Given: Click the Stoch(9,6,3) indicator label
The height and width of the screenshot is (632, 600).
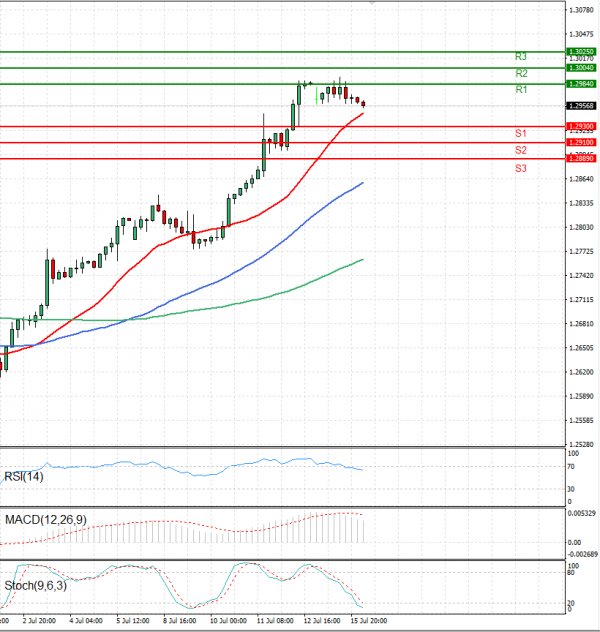Looking at the screenshot, I should point(35,585).
